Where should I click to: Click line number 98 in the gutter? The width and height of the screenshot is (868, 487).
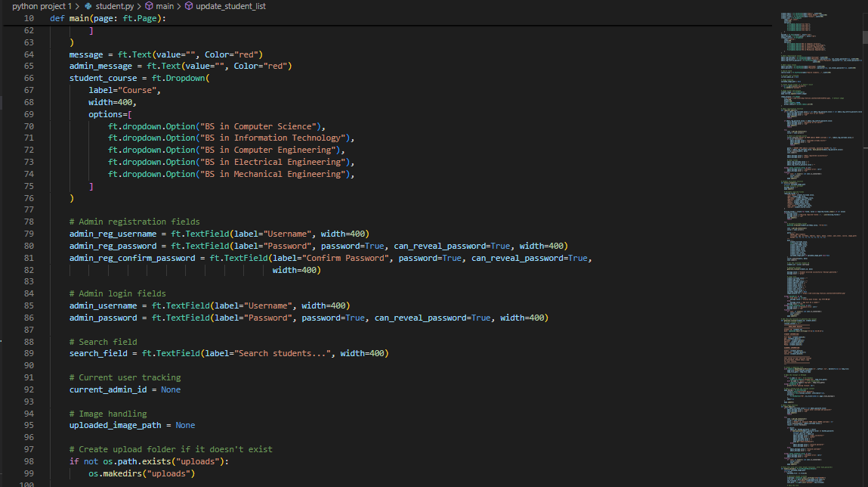point(29,461)
